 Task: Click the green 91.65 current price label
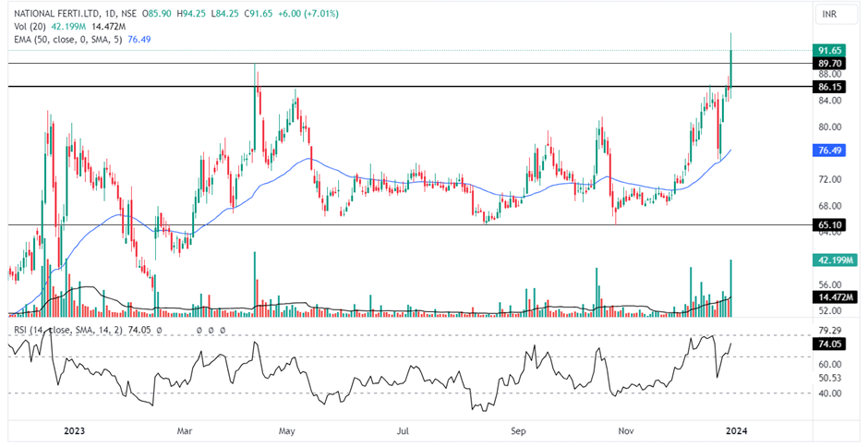(x=829, y=50)
